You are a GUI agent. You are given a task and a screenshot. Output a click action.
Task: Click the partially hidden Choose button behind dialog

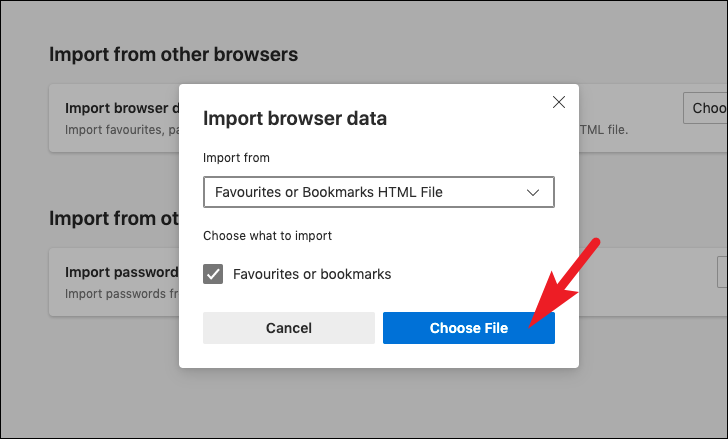click(705, 108)
